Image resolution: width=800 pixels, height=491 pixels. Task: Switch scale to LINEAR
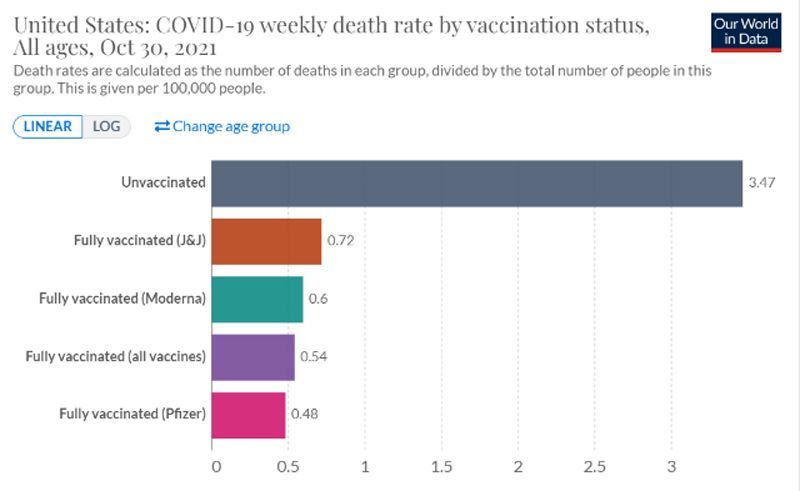[x=48, y=126]
